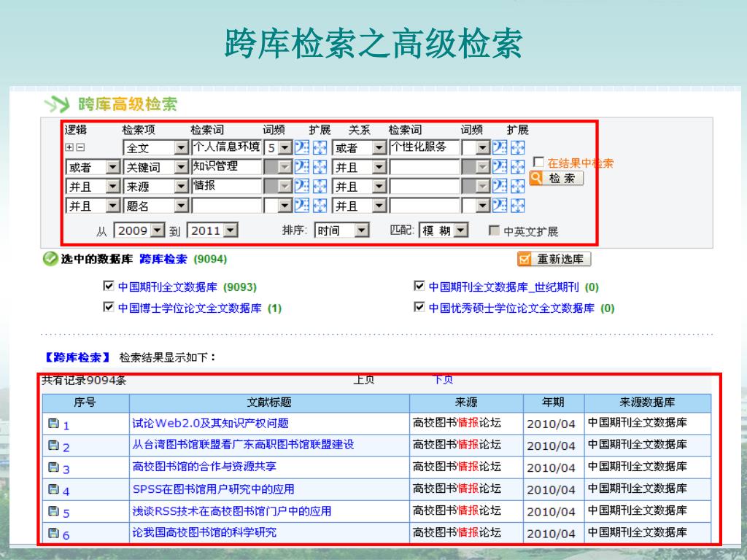Uncheck the 中国博士学位论文全文数据库 checkbox
Viewport: 747px width, 560px height.
(109, 308)
